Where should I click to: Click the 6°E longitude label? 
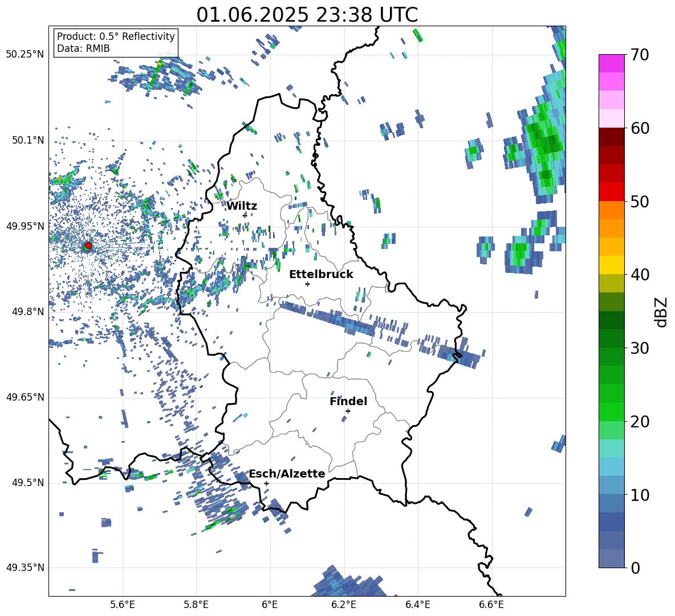270,605
